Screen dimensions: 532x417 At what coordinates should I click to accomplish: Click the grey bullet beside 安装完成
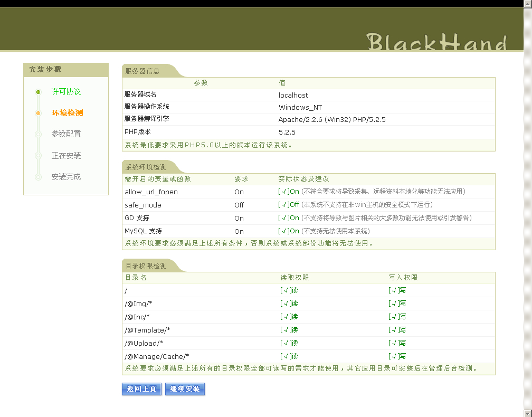pos(39,177)
